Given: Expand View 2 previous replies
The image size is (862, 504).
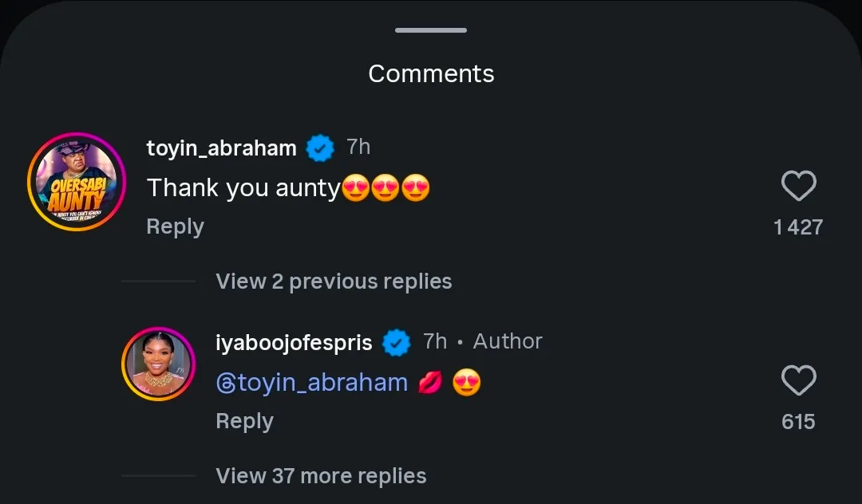Looking at the screenshot, I should pos(334,282).
